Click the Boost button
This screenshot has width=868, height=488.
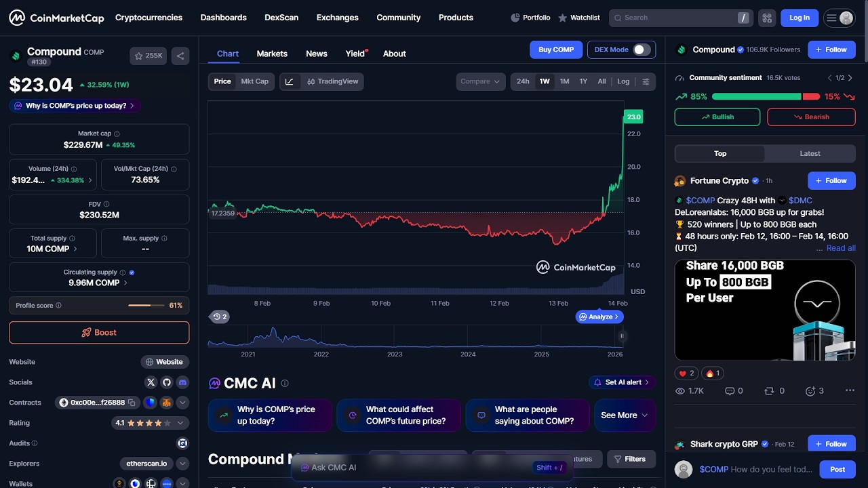click(x=99, y=333)
